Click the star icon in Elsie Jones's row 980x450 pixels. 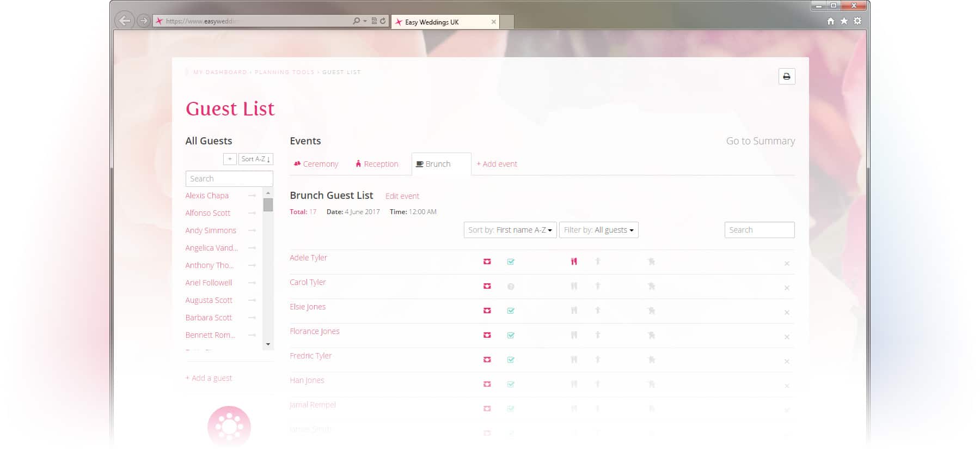click(x=651, y=311)
